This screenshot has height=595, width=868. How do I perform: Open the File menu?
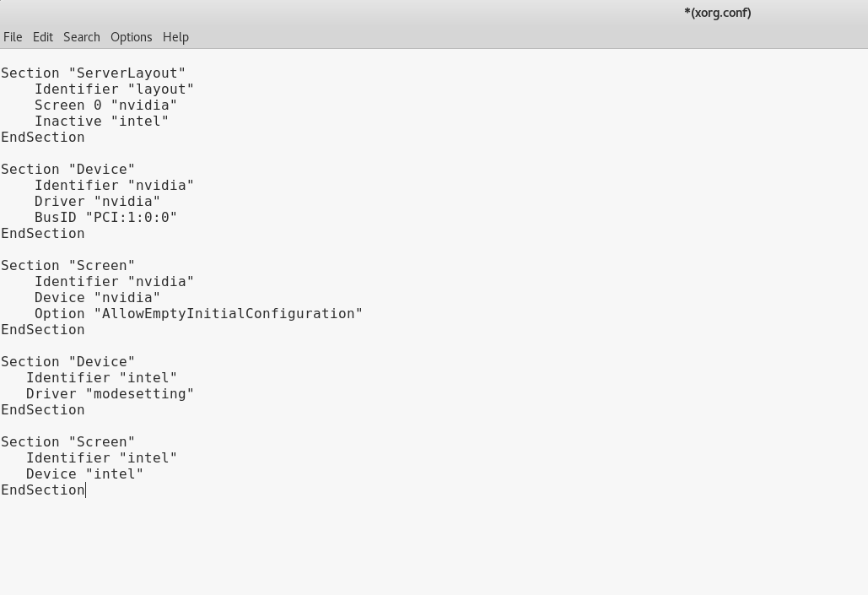(13, 37)
